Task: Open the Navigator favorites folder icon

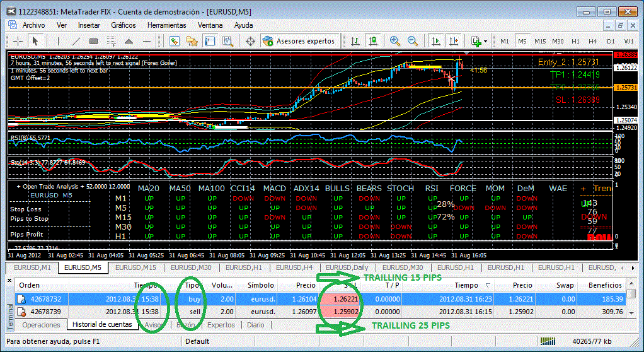Action: click(192, 41)
